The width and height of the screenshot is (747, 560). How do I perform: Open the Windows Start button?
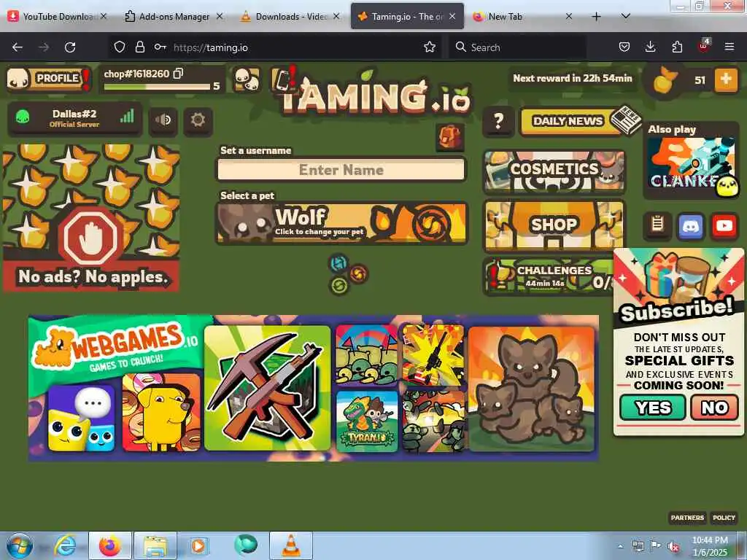tap(19, 545)
